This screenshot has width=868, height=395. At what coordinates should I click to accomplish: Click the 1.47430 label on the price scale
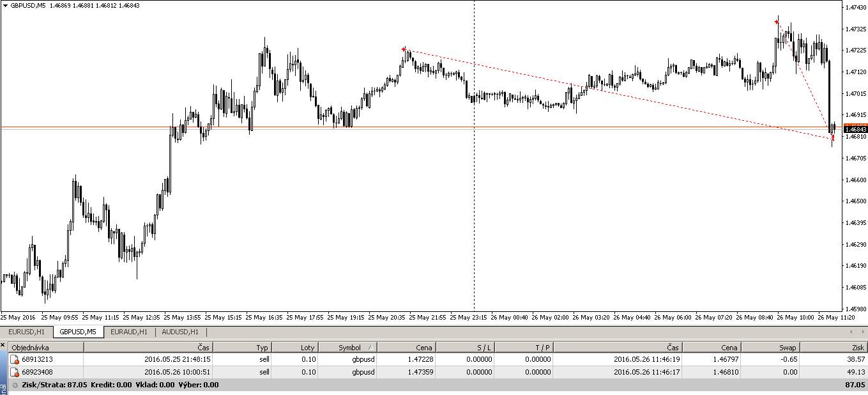(x=855, y=8)
